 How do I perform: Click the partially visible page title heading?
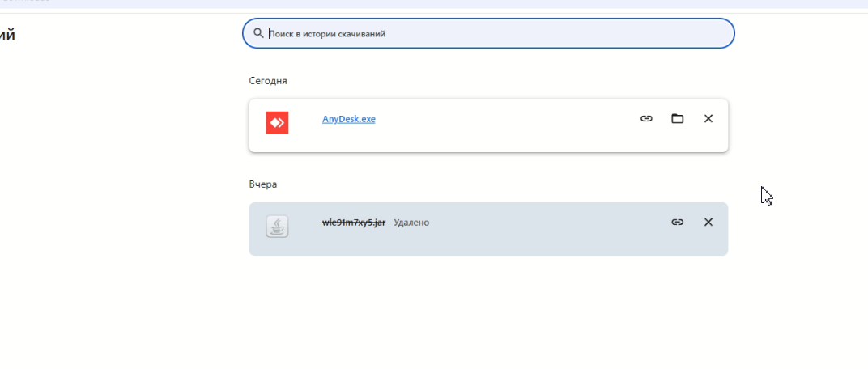pos(7,35)
